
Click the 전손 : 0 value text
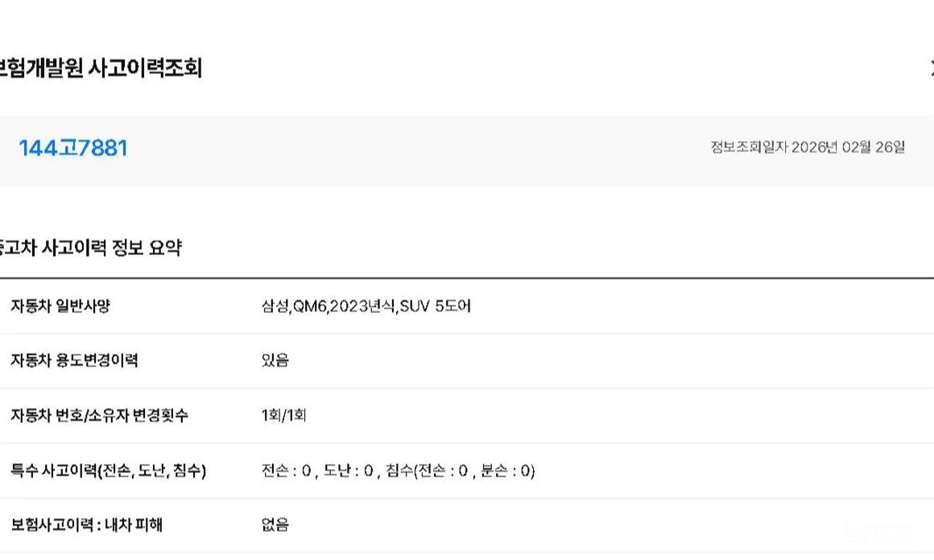[x=287, y=471]
